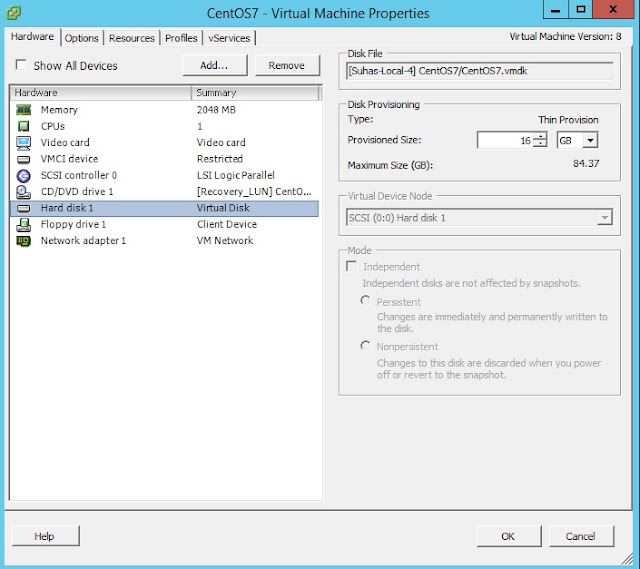Click the Memory device icon
Screen dimensions: 640x569
click(x=23, y=110)
